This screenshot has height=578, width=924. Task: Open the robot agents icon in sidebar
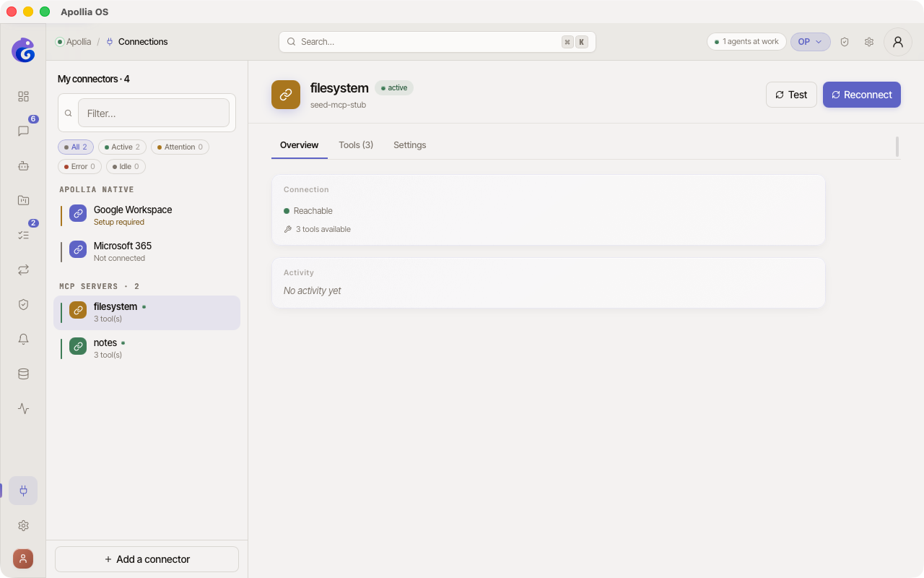pyautogui.click(x=23, y=165)
